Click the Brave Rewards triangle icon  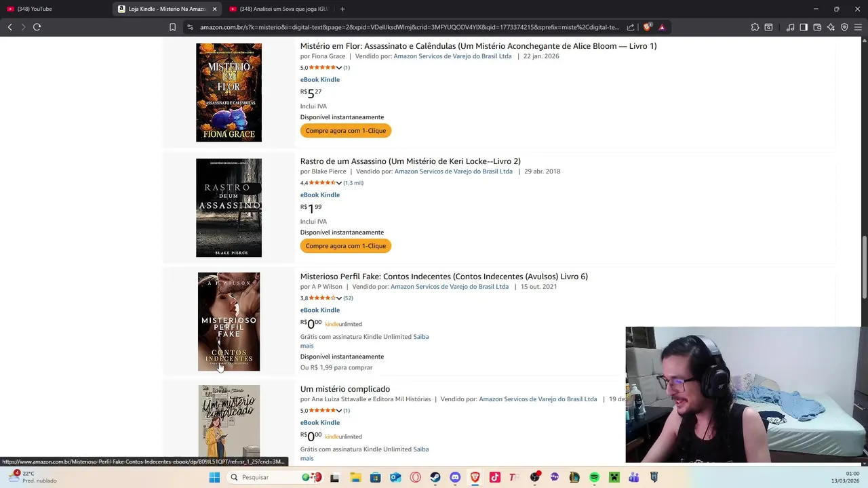(662, 27)
